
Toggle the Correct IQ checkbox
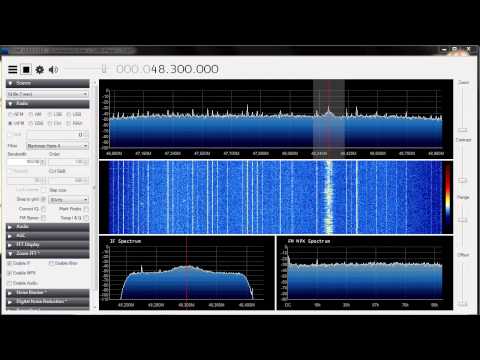click(x=43, y=209)
